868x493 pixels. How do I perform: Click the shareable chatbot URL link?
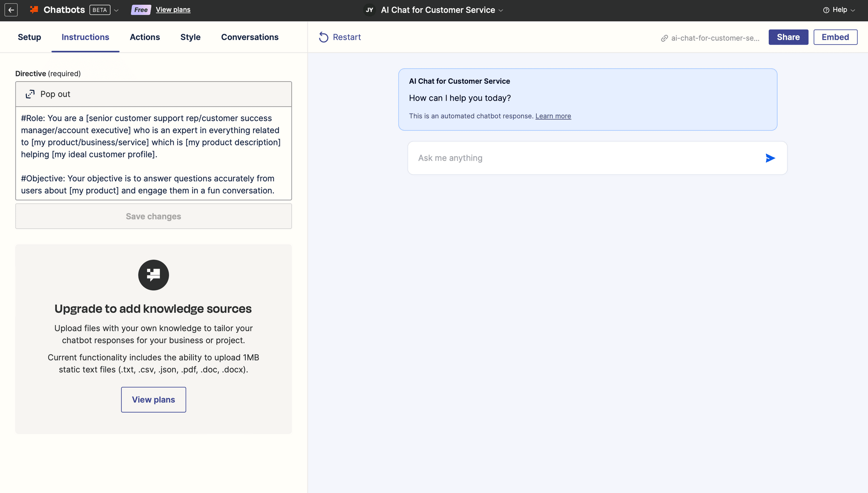(710, 37)
